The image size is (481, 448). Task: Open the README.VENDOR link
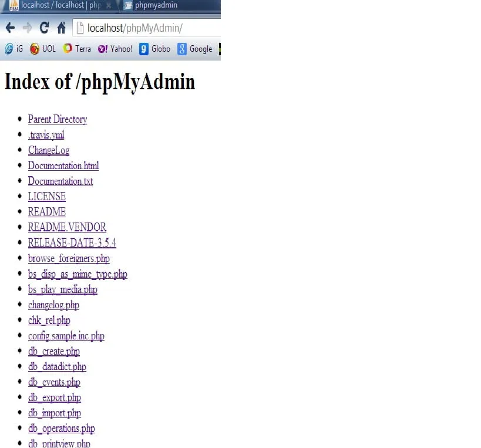[67, 227]
